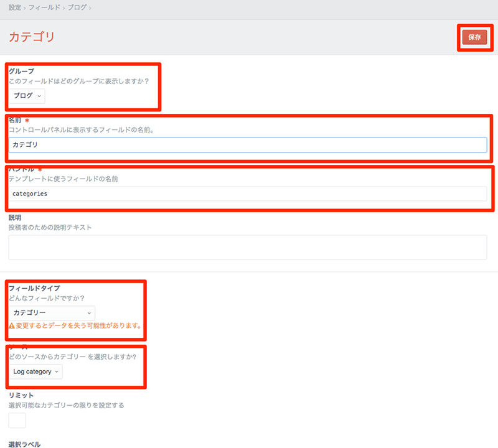Click the red 保存 save button
The height and width of the screenshot is (448, 498).
coord(474,37)
